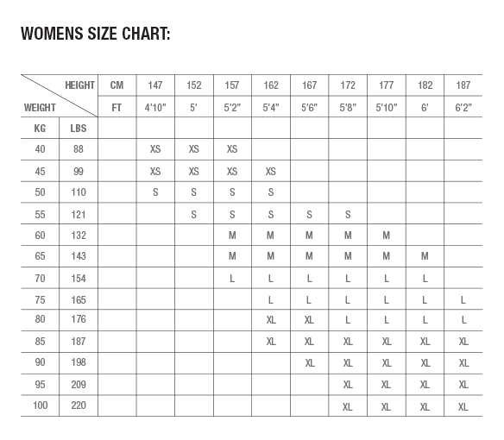This screenshot has height=440, width=504.
Task: Select XS for 45 kg at 162 cm
Action: point(271,172)
